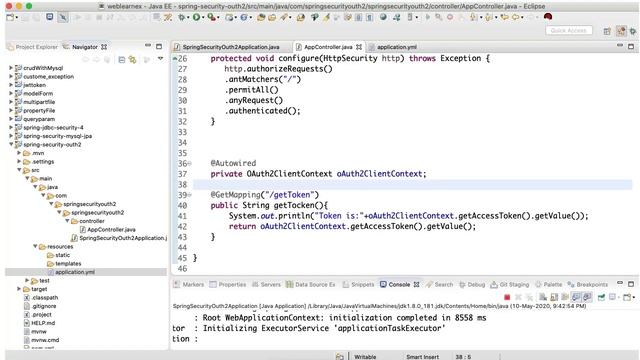The height and width of the screenshot is (360, 640).
Task: Collapse the resources folder
Action: (x=36, y=247)
